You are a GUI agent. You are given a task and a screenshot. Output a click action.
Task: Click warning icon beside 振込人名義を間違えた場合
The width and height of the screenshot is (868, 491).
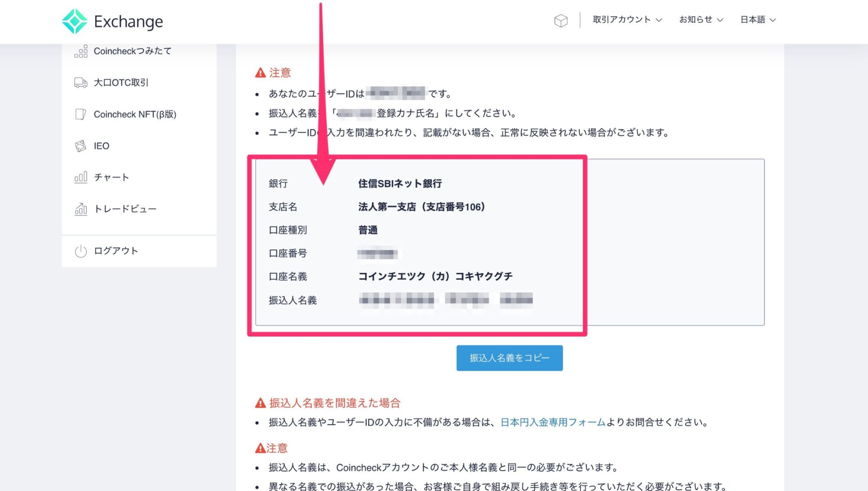pyautogui.click(x=260, y=403)
